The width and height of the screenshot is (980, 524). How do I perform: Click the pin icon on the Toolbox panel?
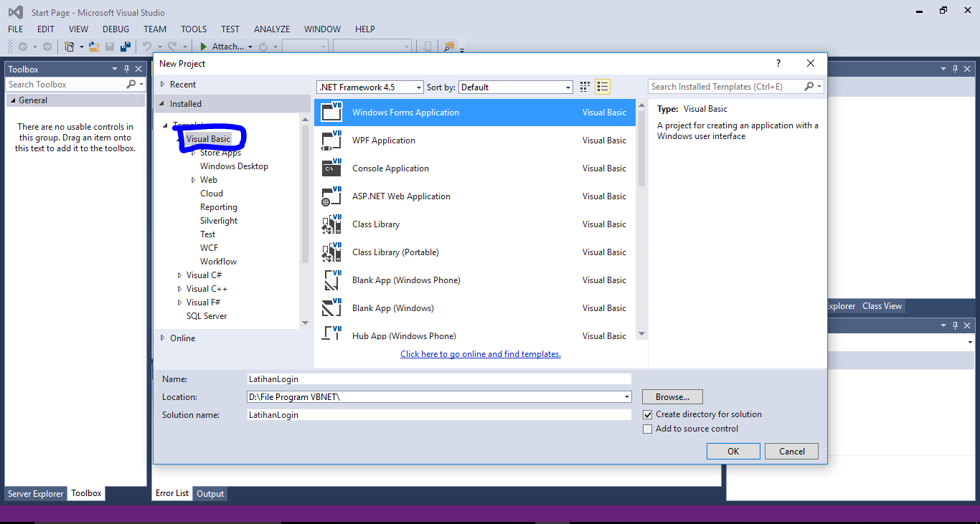pyautogui.click(x=127, y=68)
